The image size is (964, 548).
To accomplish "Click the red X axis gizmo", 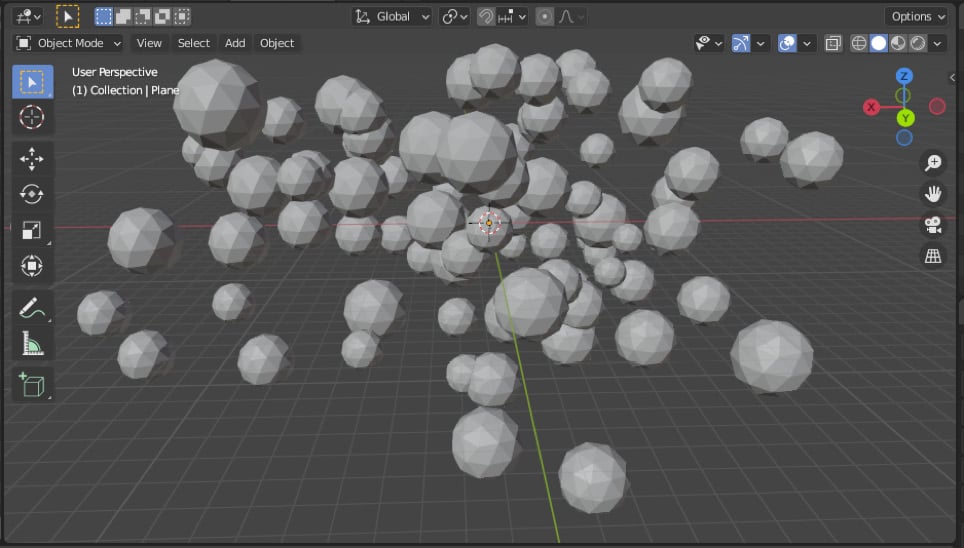I will click(871, 107).
